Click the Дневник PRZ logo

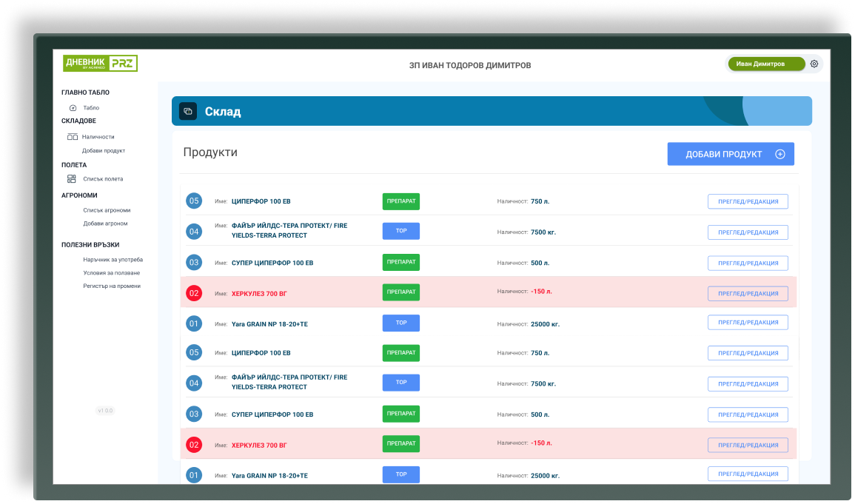coord(101,63)
